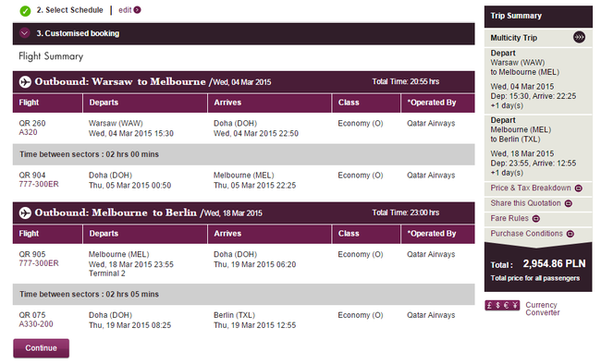
Task: Click the green checkmark beside Select Schedule
Action: point(25,11)
